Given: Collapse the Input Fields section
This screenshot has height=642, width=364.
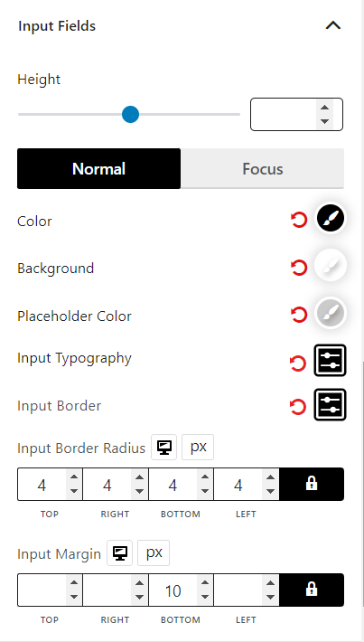Looking at the screenshot, I should pyautogui.click(x=333, y=26).
